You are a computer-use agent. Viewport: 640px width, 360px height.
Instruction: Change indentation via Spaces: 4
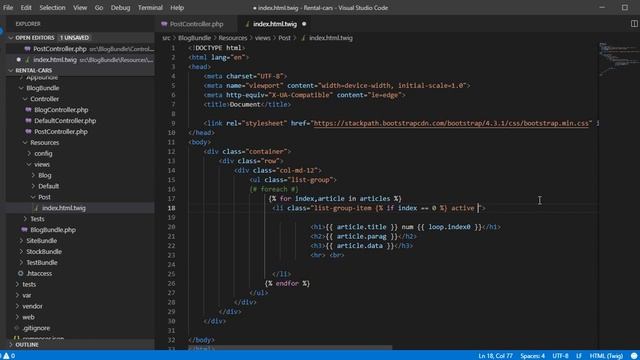(532, 356)
